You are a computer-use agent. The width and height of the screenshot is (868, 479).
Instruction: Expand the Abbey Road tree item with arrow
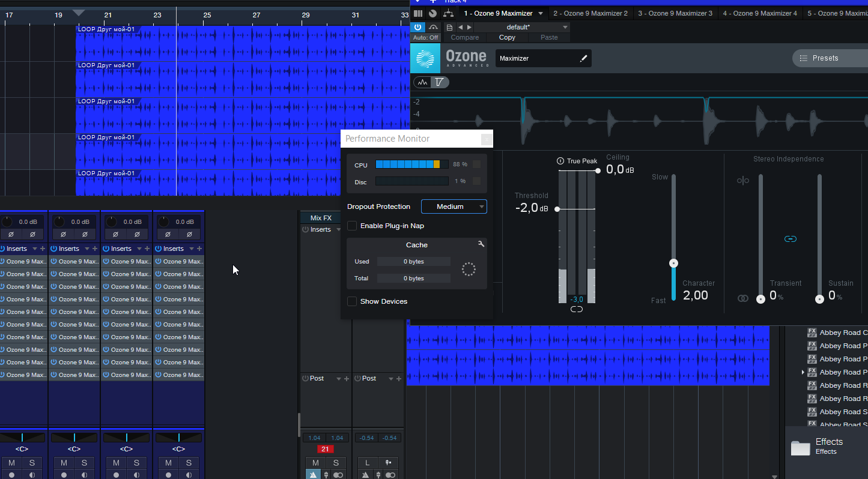click(803, 372)
